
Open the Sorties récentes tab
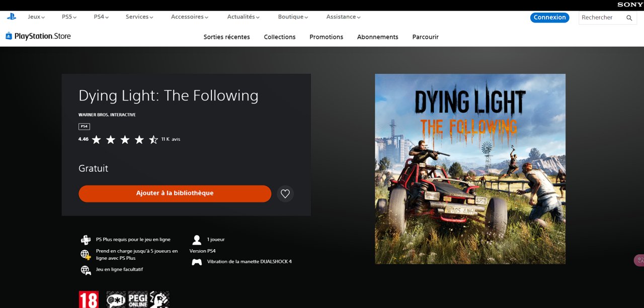226,37
